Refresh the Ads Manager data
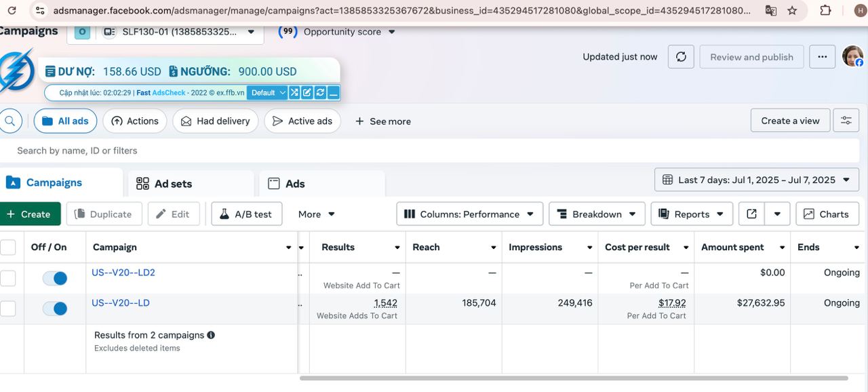This screenshot has height=392, width=868. pyautogui.click(x=681, y=57)
